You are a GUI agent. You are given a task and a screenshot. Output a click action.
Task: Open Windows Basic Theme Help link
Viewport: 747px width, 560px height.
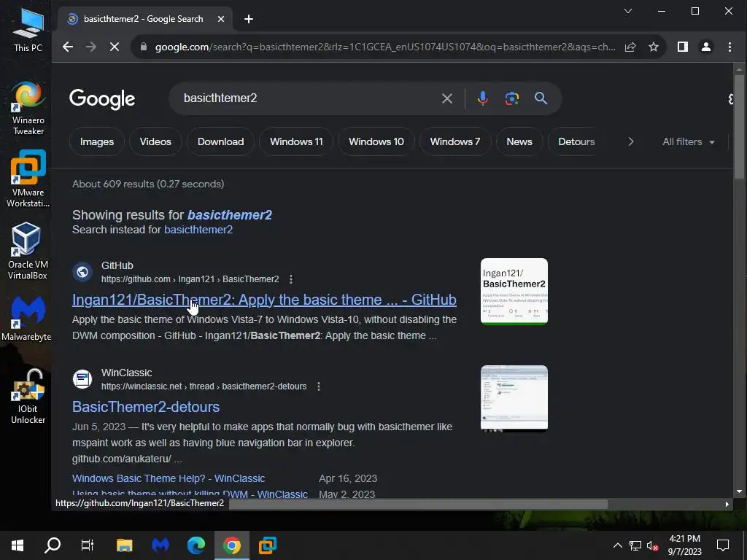click(x=169, y=478)
